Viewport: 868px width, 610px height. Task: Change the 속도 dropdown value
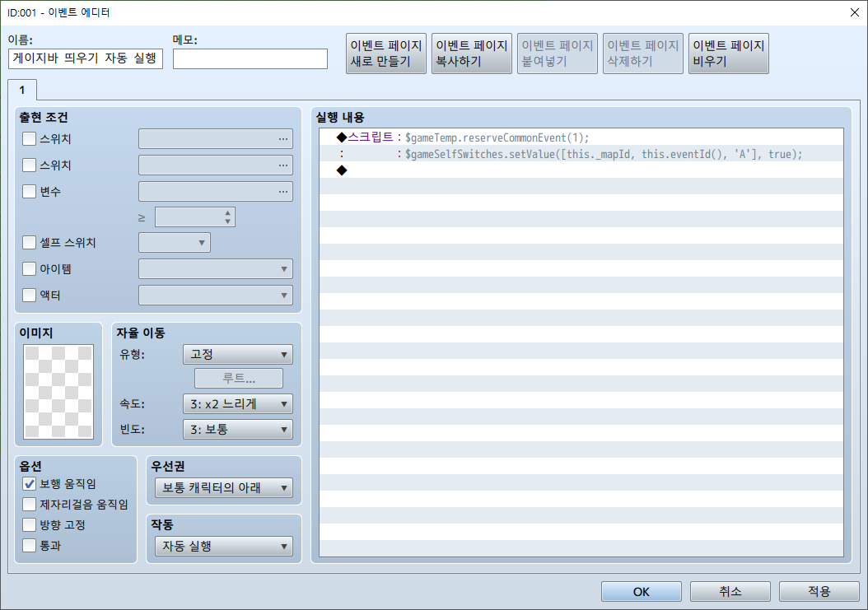[x=237, y=404]
